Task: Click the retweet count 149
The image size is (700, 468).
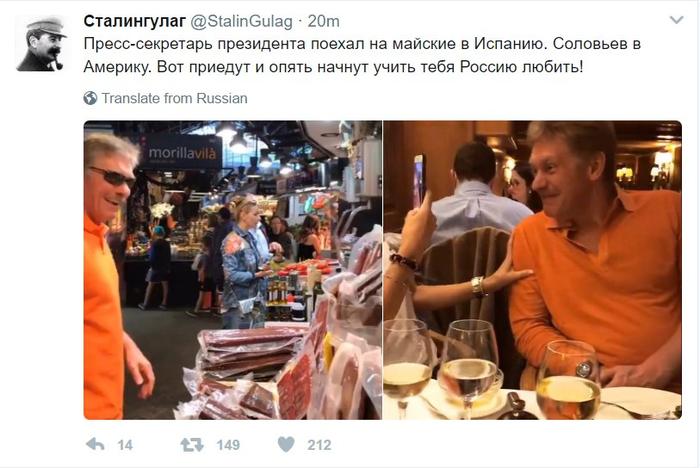Action: click(x=228, y=445)
